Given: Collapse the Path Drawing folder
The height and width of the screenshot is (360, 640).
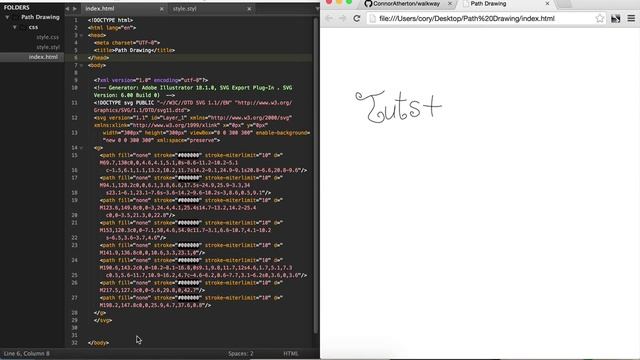Looking at the screenshot, I should click(7, 18).
